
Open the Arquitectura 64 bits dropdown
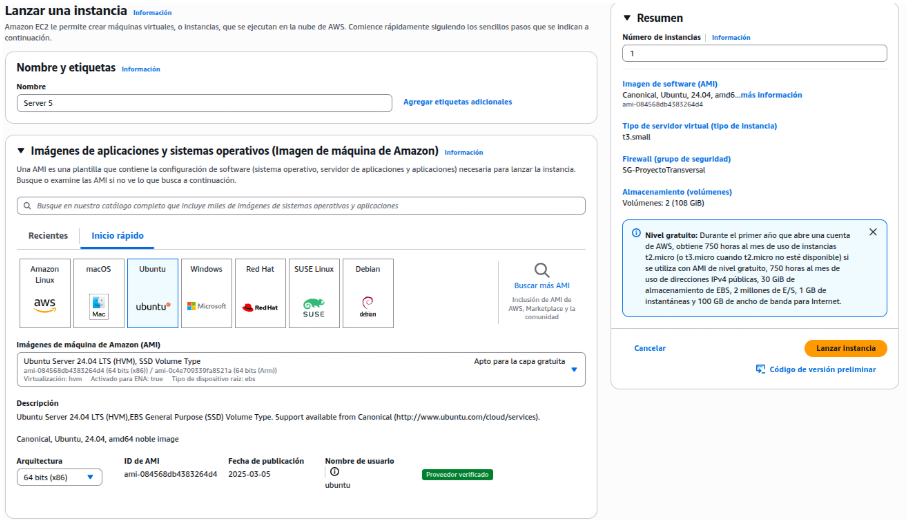pyautogui.click(x=60, y=477)
